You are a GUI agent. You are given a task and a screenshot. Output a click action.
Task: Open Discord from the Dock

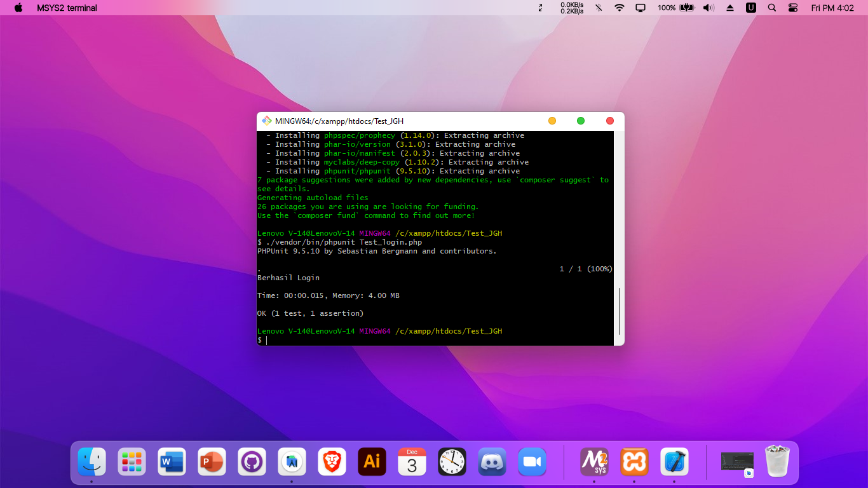(492, 462)
